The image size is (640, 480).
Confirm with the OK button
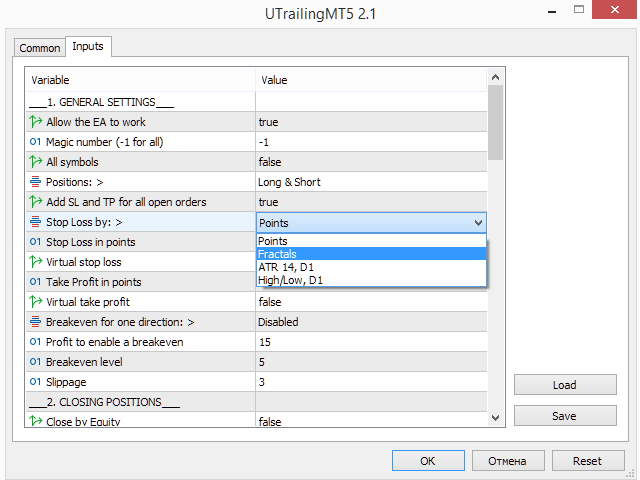[428, 461]
